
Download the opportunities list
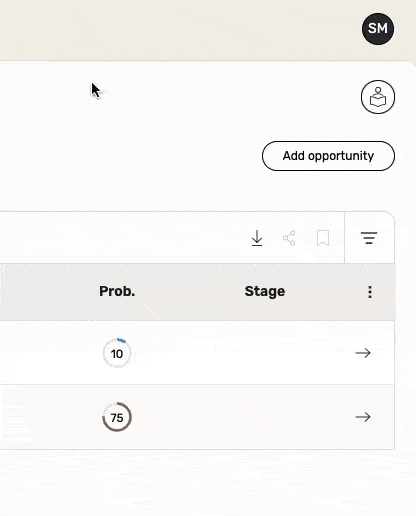(257, 238)
